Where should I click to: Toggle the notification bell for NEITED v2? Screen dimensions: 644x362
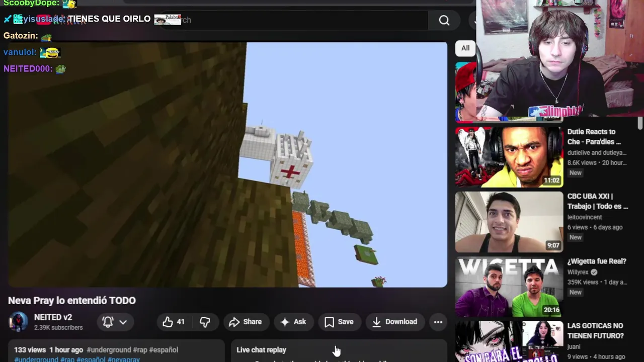108,322
